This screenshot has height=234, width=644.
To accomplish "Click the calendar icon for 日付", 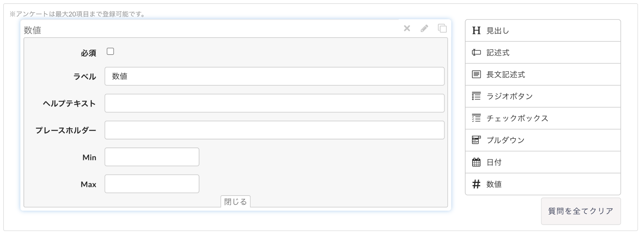I will 476,162.
